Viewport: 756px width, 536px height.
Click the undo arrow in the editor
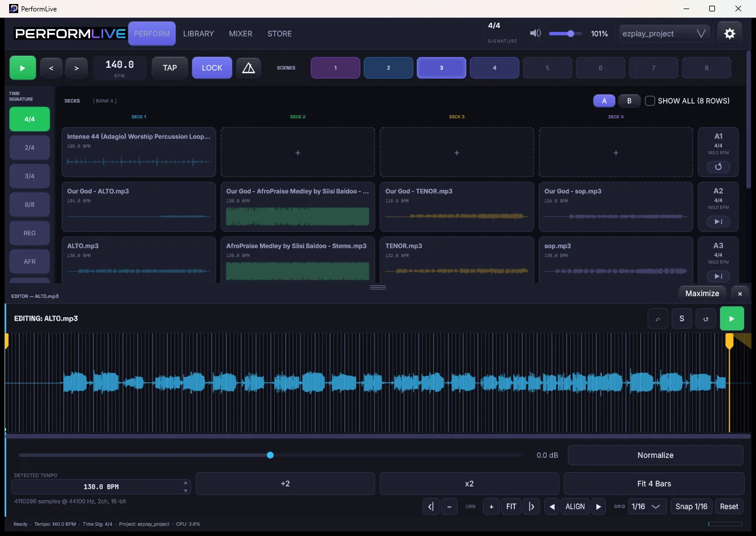click(658, 319)
